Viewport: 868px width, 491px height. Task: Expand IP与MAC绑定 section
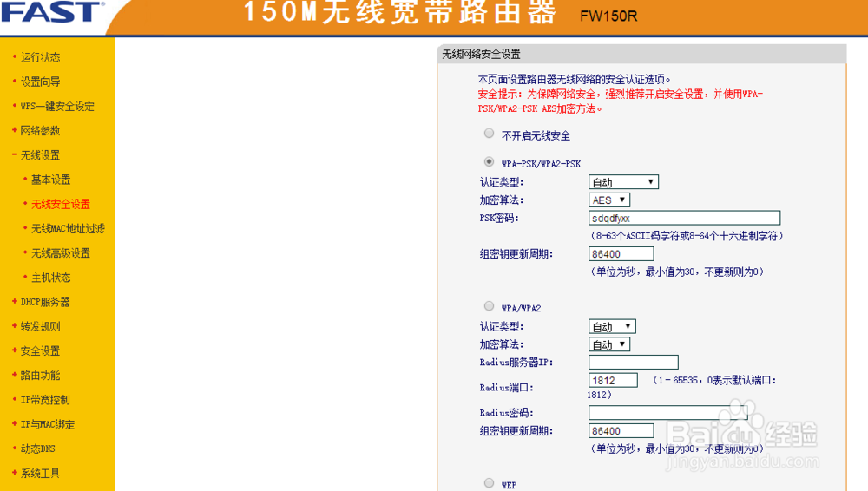pyautogui.click(x=47, y=424)
